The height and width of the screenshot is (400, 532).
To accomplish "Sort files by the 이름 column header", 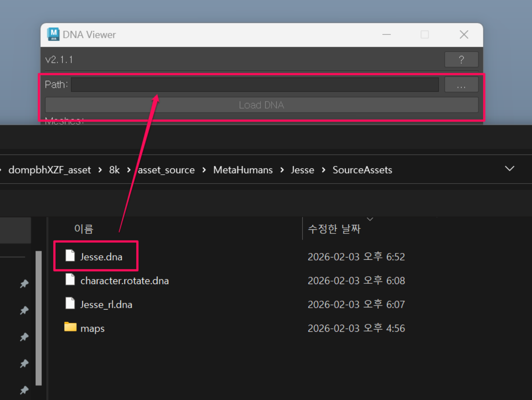I will (x=84, y=229).
